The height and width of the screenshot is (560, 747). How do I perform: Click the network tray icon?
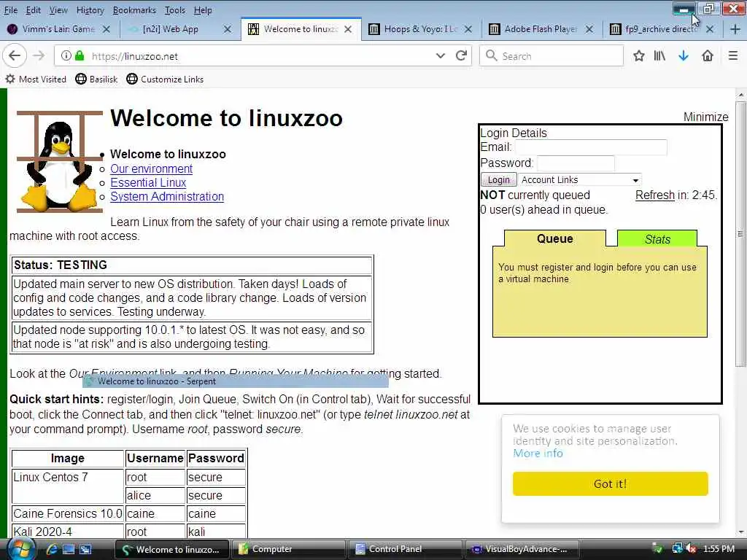point(677,549)
